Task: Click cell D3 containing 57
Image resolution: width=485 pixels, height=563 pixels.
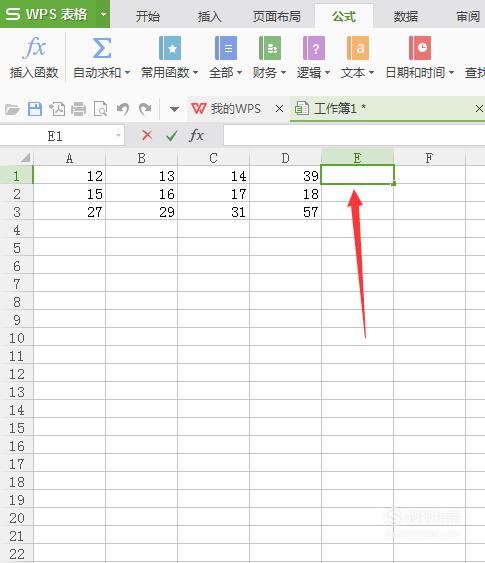Action: (285, 212)
